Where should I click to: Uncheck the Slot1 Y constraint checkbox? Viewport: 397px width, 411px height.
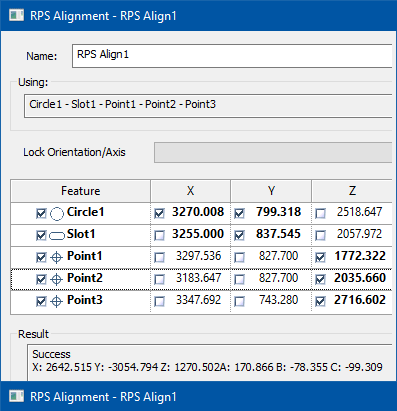[239, 235]
